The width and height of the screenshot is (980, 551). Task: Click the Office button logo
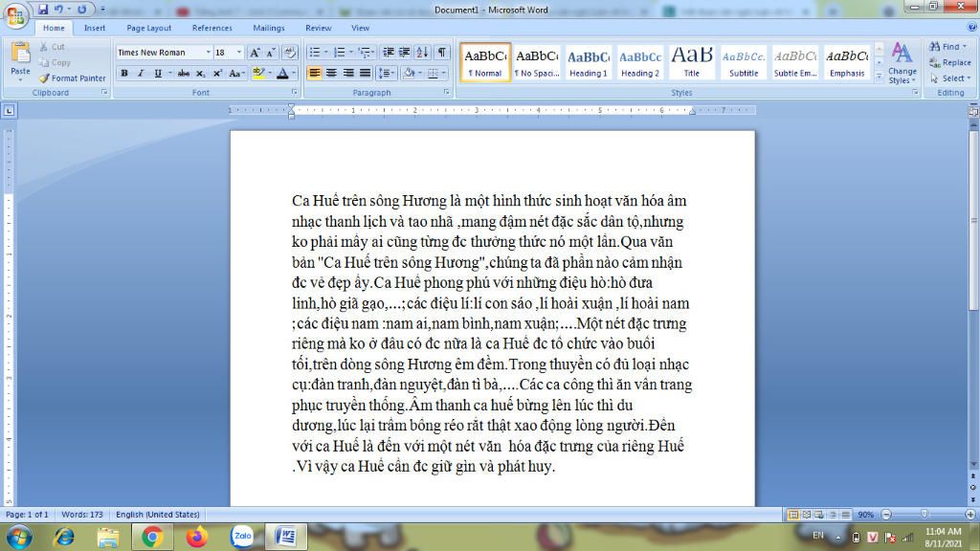(15, 15)
